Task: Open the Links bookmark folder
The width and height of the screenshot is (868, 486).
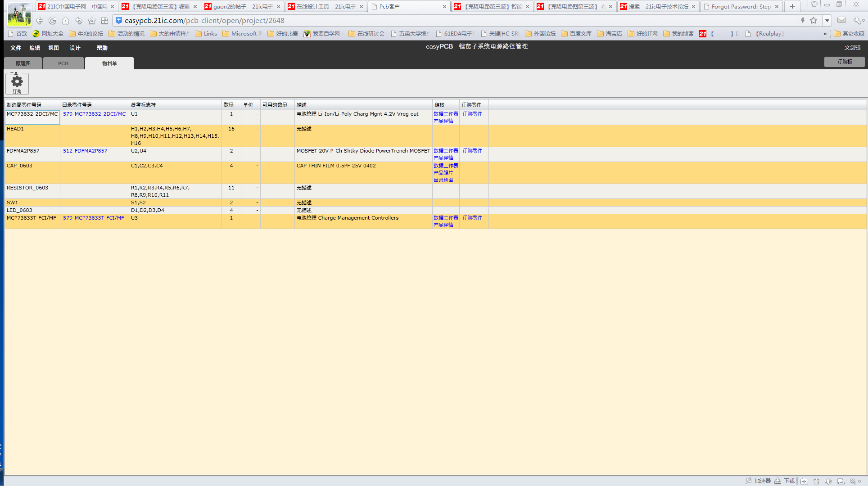Action: [206, 34]
